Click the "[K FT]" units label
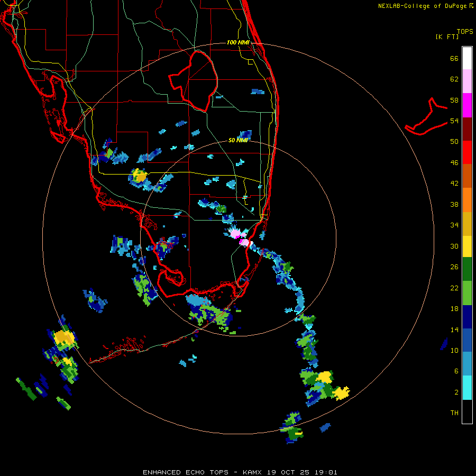Screen dimensions: 476x476 (447, 36)
